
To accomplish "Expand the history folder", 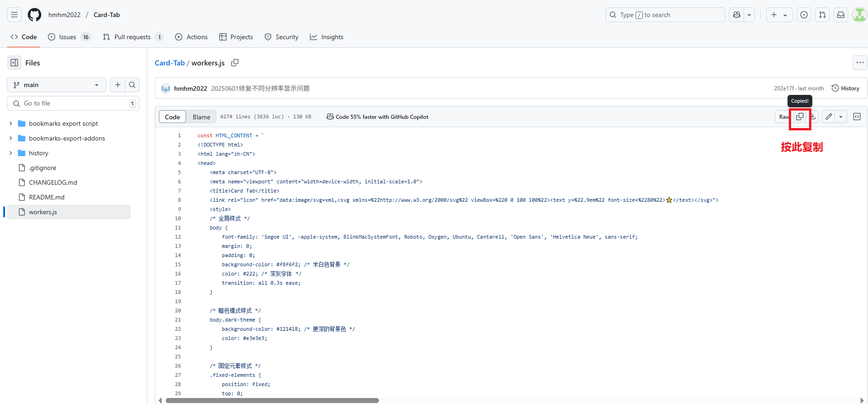I will click(11, 153).
